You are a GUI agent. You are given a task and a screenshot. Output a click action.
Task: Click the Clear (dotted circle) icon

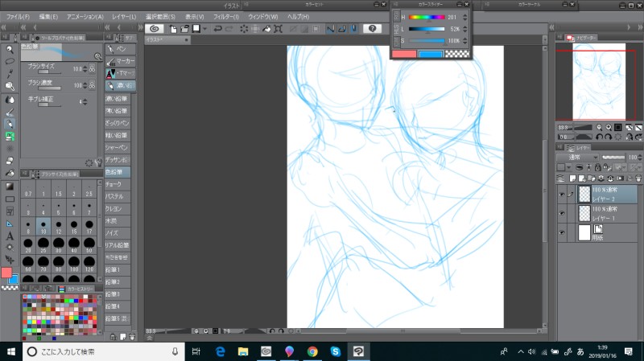pyautogui.click(x=244, y=29)
